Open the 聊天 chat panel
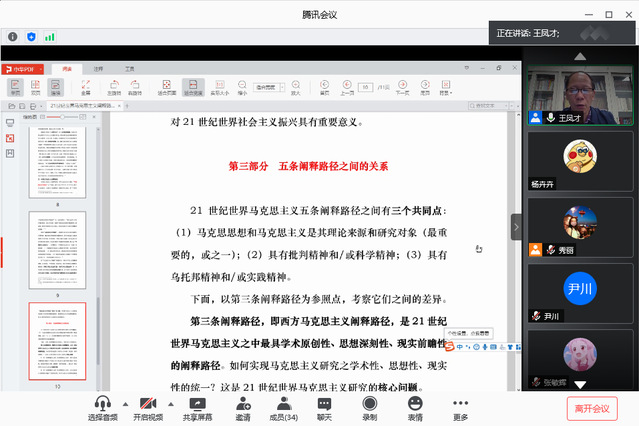This screenshot has width=639, height=426. click(324, 403)
